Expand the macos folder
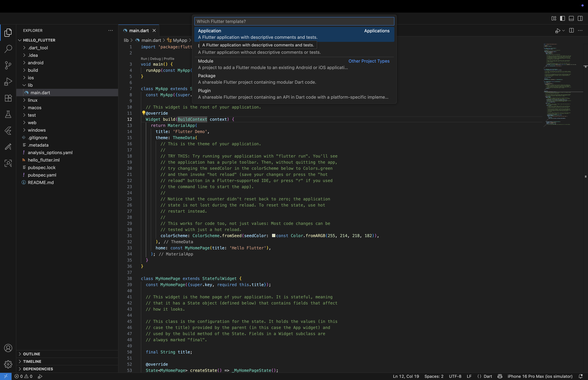This screenshot has width=588, height=380. coord(67,108)
